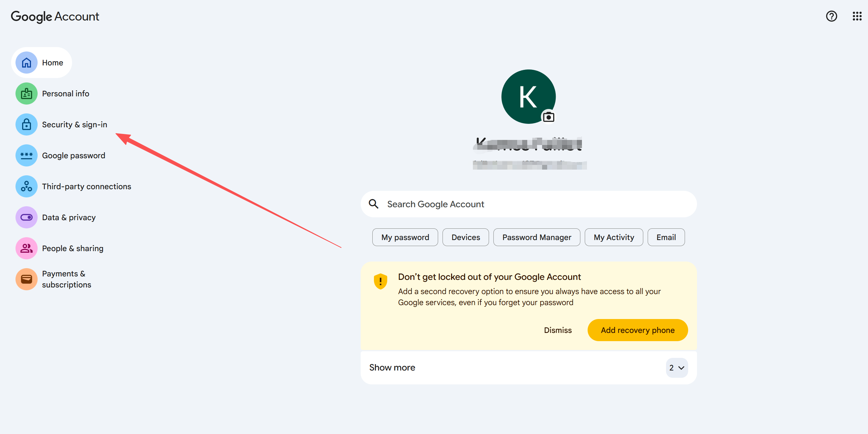Viewport: 868px width, 434px height.
Task: Open Payments & subscriptions in sidebar
Action: click(67, 279)
